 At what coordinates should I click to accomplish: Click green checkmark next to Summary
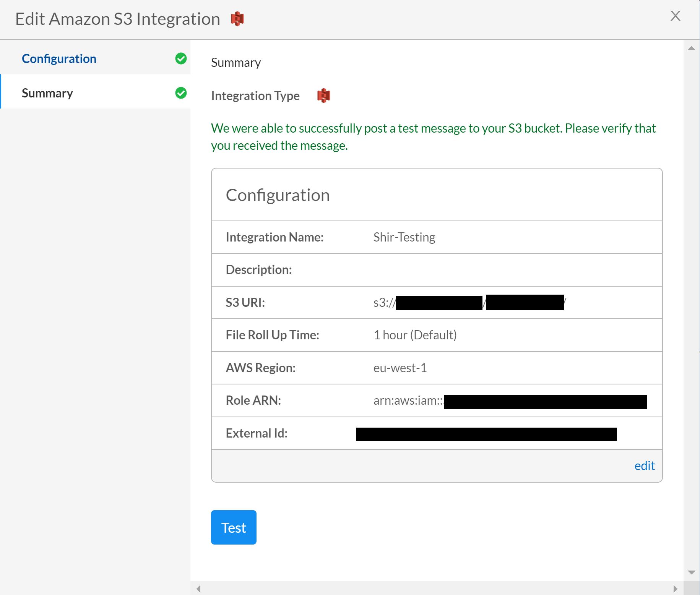pyautogui.click(x=181, y=93)
